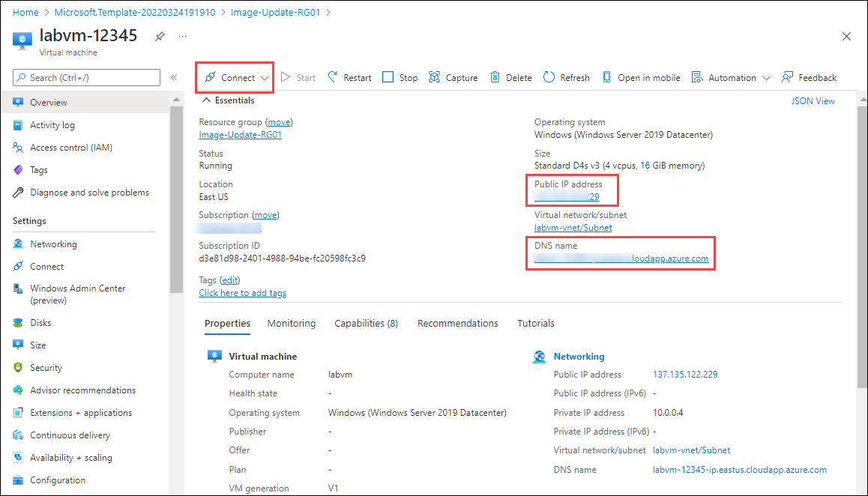Open labvm-vnet/Subnet link in Essentials

[x=573, y=228]
